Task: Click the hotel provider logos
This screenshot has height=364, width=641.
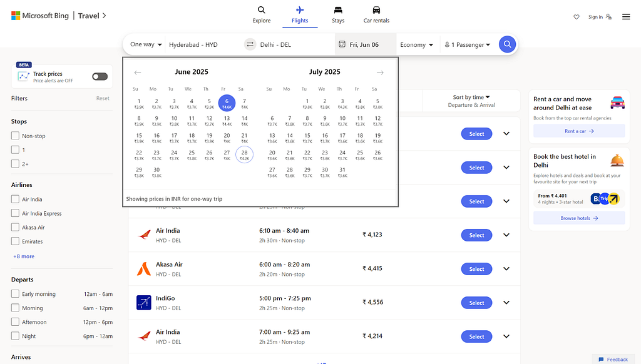Action: click(x=605, y=199)
